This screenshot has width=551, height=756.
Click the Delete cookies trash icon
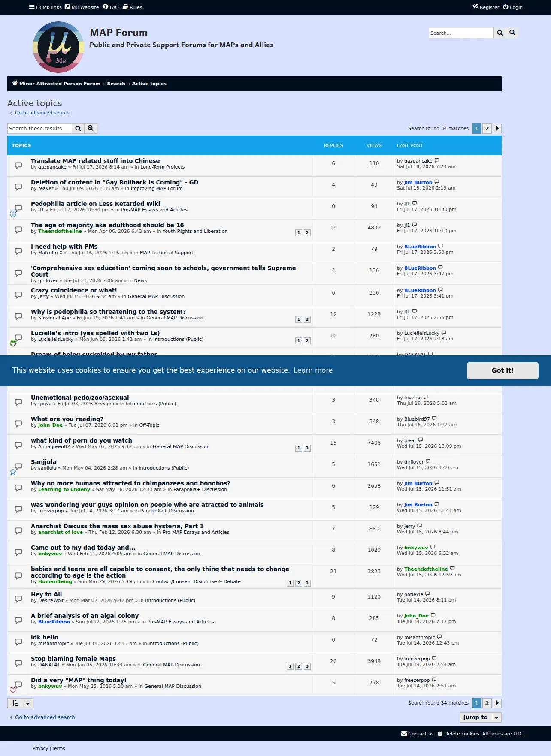pyautogui.click(x=440, y=733)
